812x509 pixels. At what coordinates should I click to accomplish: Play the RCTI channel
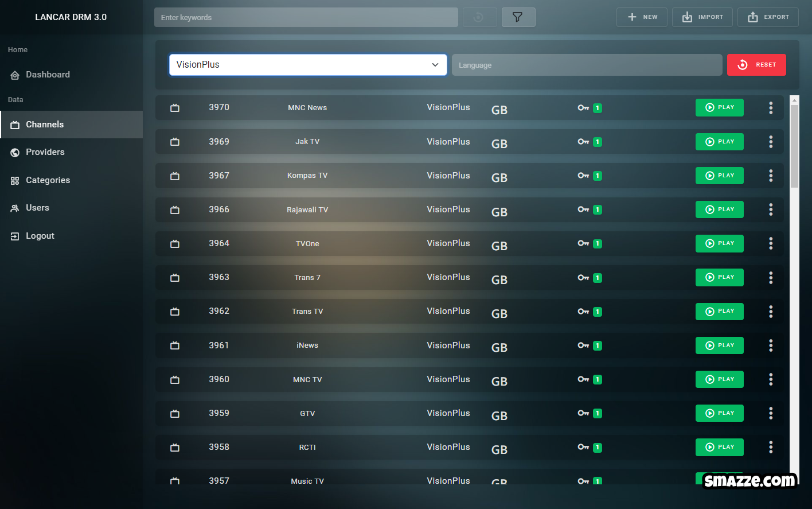[x=719, y=447]
